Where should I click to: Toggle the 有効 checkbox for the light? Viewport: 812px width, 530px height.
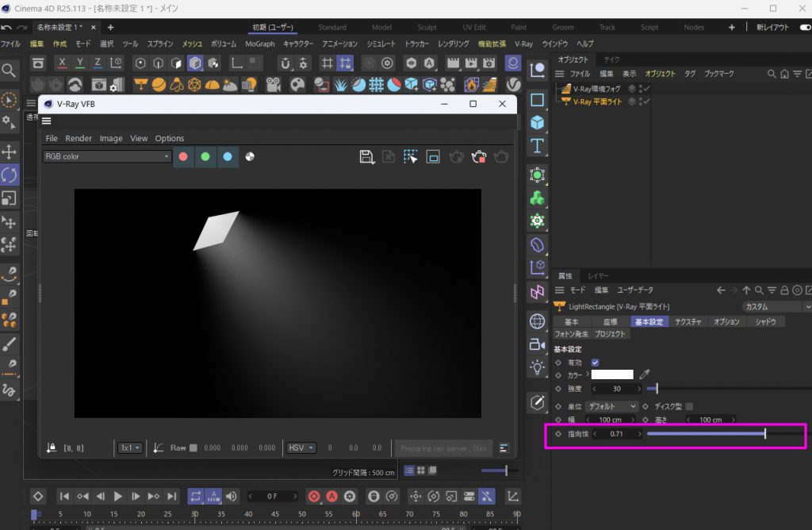coord(595,362)
